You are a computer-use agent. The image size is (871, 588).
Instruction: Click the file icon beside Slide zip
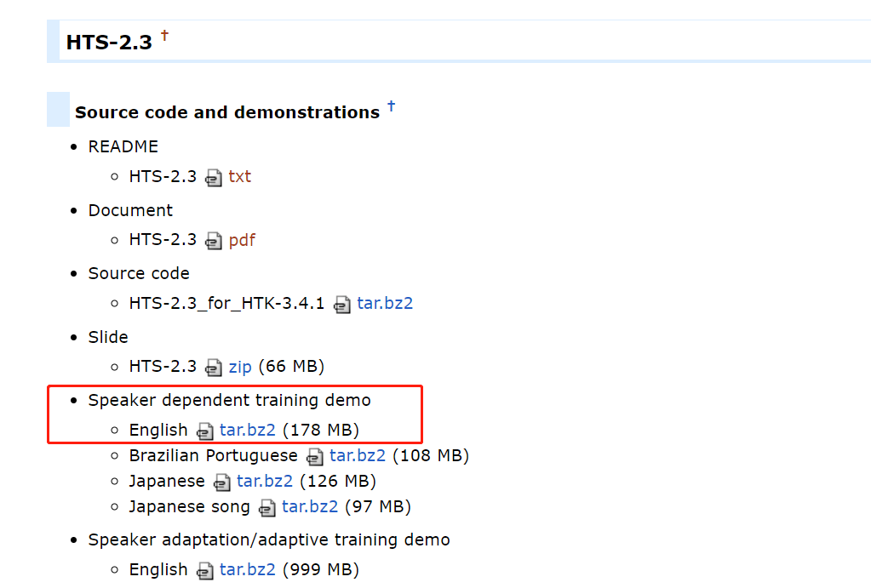pos(213,368)
